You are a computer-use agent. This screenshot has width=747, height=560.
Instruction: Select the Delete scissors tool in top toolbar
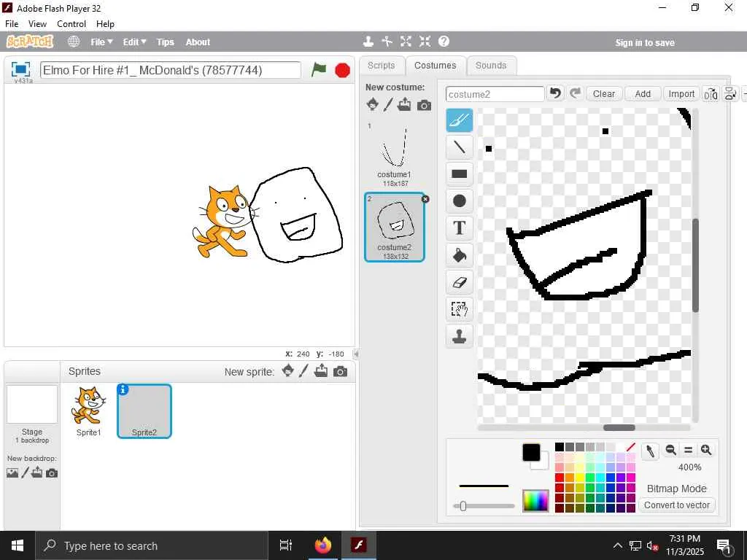pos(387,42)
